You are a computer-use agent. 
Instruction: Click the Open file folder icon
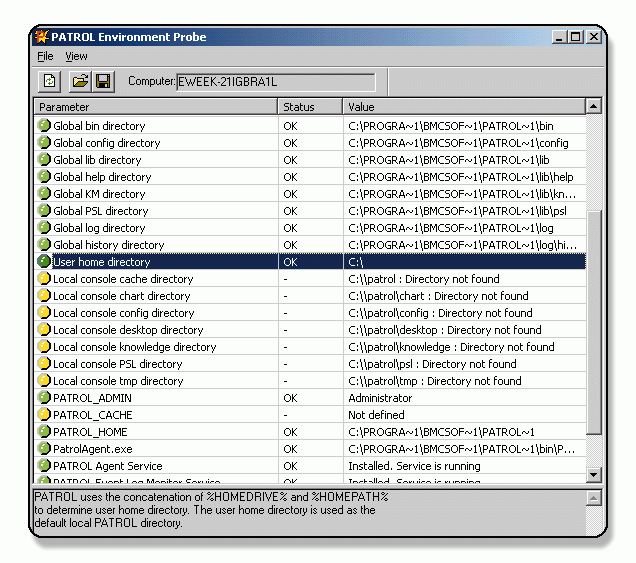tap(80, 81)
